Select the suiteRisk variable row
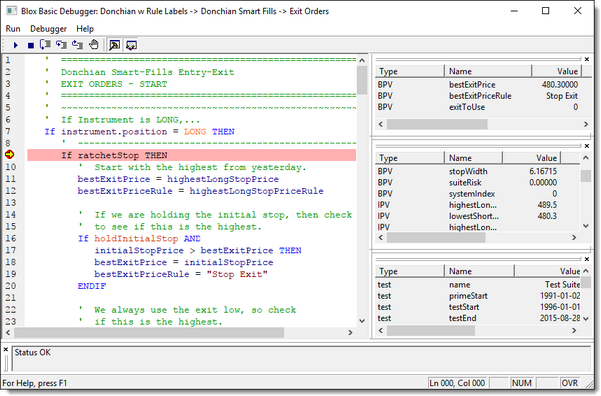Screen dimensions: 601x396 pos(478,182)
